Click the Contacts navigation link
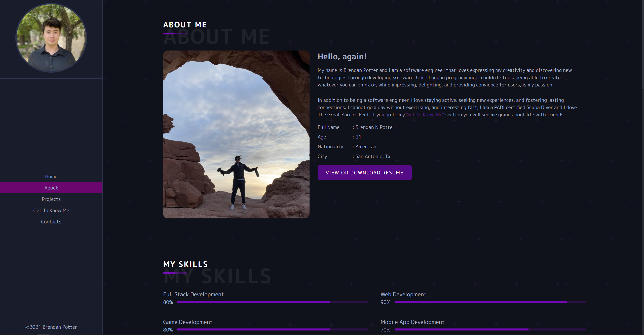The height and width of the screenshot is (335, 644). [51, 222]
